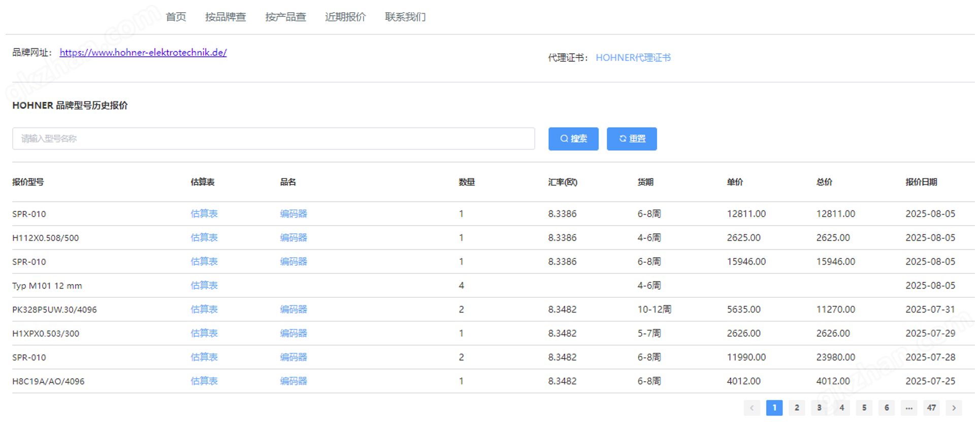Viewport: 980px width, 422px height.
Task: Select page 3 in pagination
Action: point(819,408)
